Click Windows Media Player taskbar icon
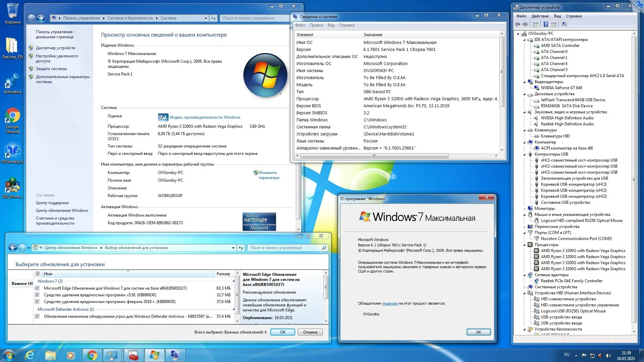 pos(70,355)
